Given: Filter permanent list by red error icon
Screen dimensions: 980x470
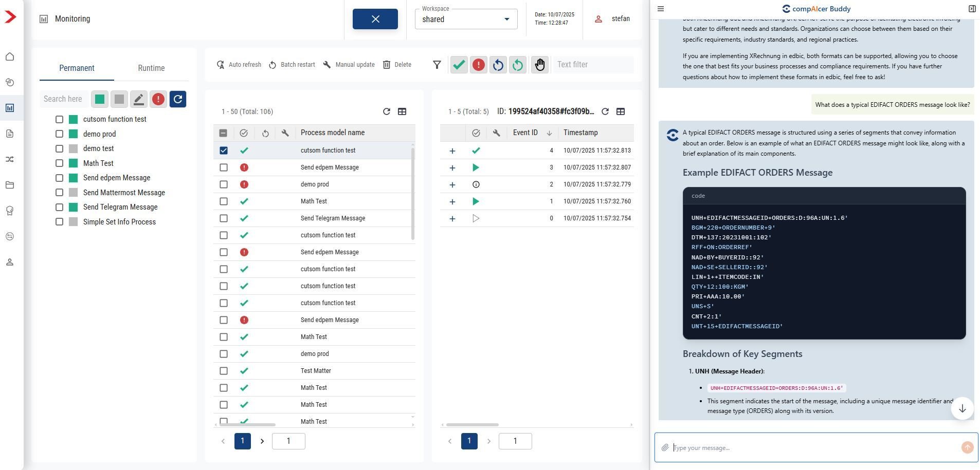Looking at the screenshot, I should [x=158, y=99].
